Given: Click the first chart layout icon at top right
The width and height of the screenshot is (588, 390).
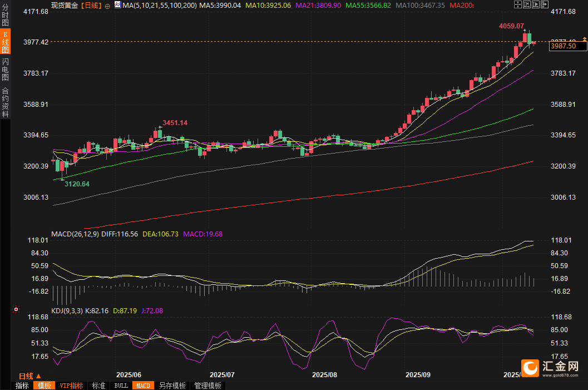Looking at the screenshot, I should [x=517, y=4].
